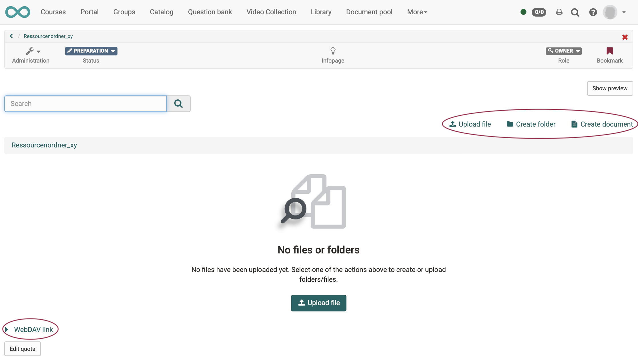The width and height of the screenshot is (638, 364).
Task: Click the Create folder link
Action: (x=531, y=124)
